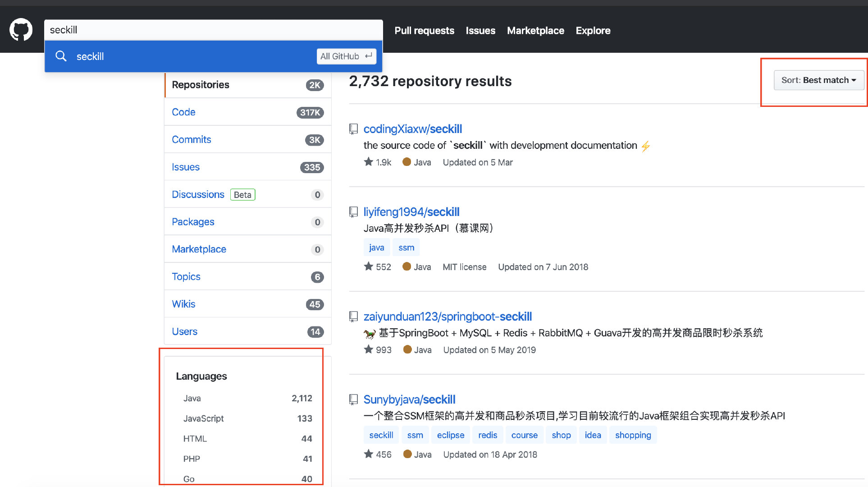
Task: Click the horse emoji in springboot-seckill description
Action: pos(370,334)
